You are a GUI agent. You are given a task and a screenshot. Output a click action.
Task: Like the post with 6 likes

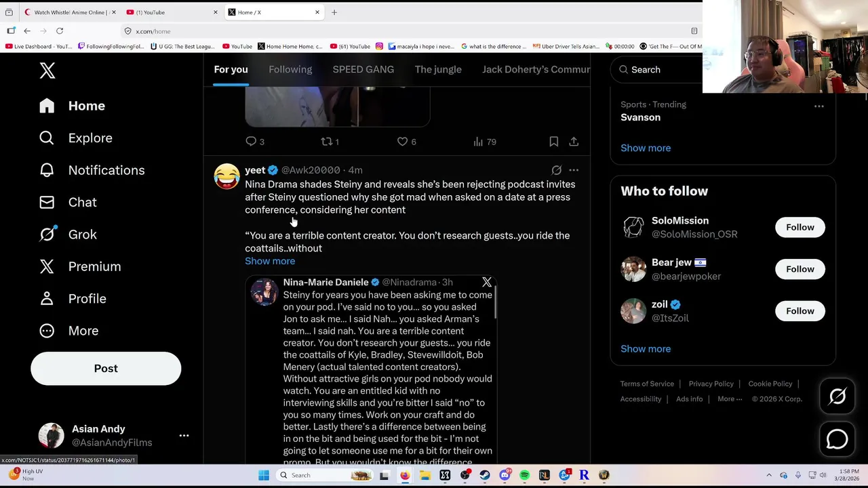(407, 142)
